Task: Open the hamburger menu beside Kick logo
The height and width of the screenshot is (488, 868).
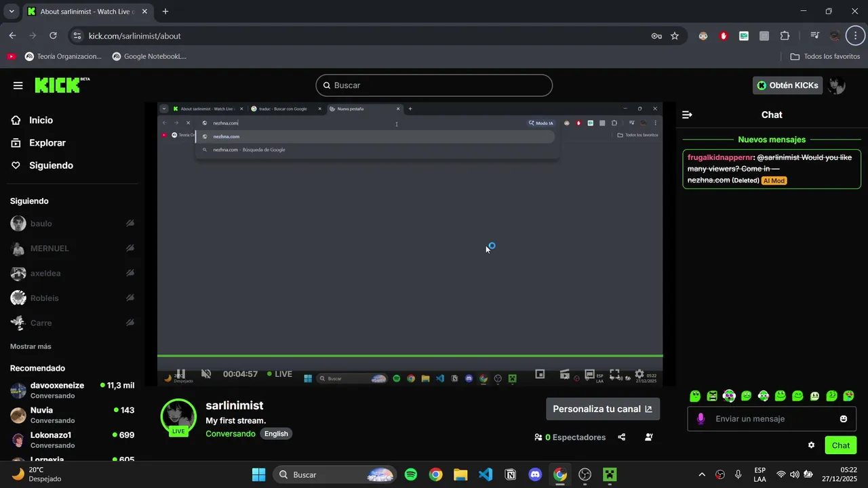Action: 18,85
